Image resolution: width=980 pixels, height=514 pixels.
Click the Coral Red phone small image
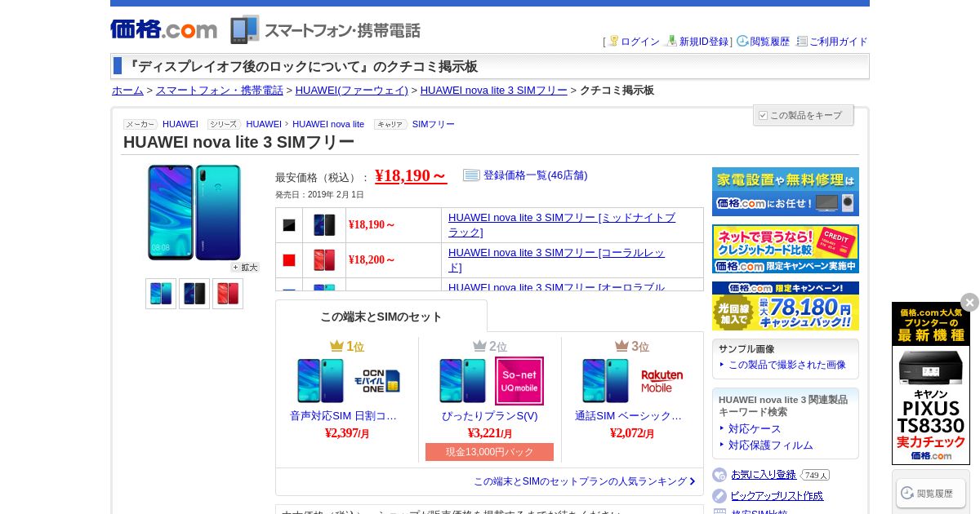pyautogui.click(x=324, y=260)
